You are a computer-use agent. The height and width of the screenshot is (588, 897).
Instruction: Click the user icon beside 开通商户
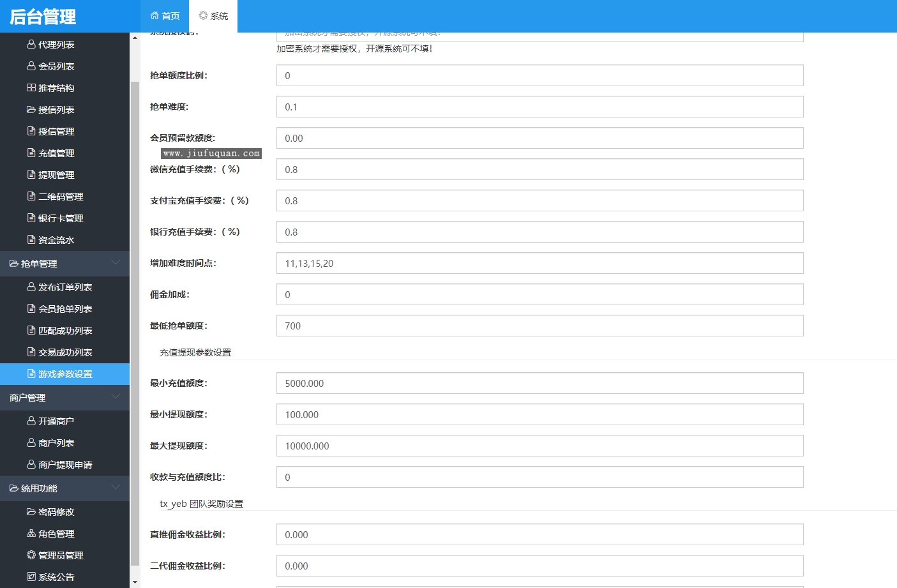[x=31, y=421]
